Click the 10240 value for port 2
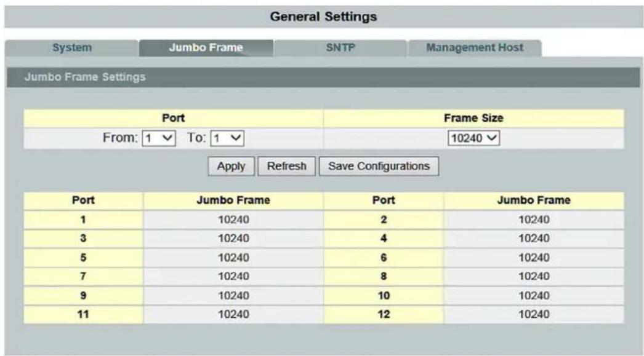644x356 pixels. (534, 220)
